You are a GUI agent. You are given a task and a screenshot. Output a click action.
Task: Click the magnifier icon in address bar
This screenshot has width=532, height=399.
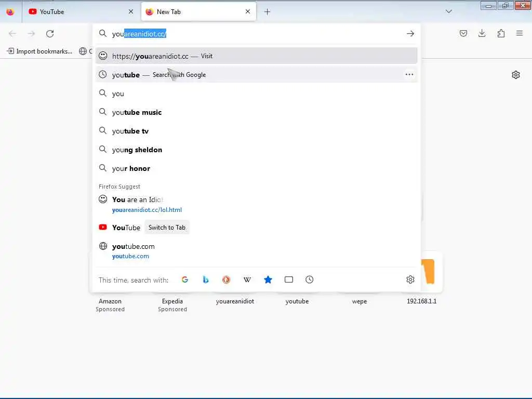click(102, 33)
